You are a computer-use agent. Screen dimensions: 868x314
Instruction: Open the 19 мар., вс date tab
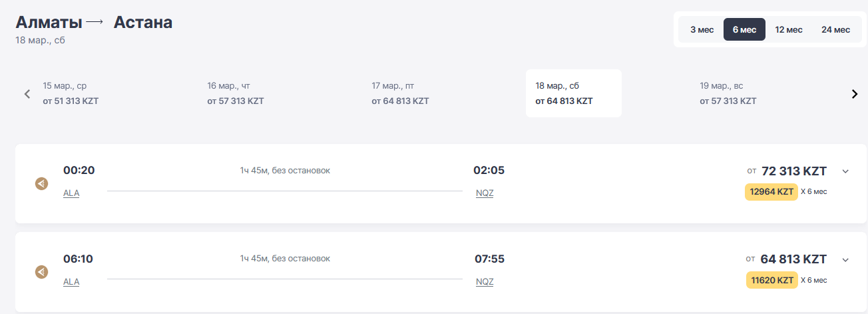(x=728, y=93)
